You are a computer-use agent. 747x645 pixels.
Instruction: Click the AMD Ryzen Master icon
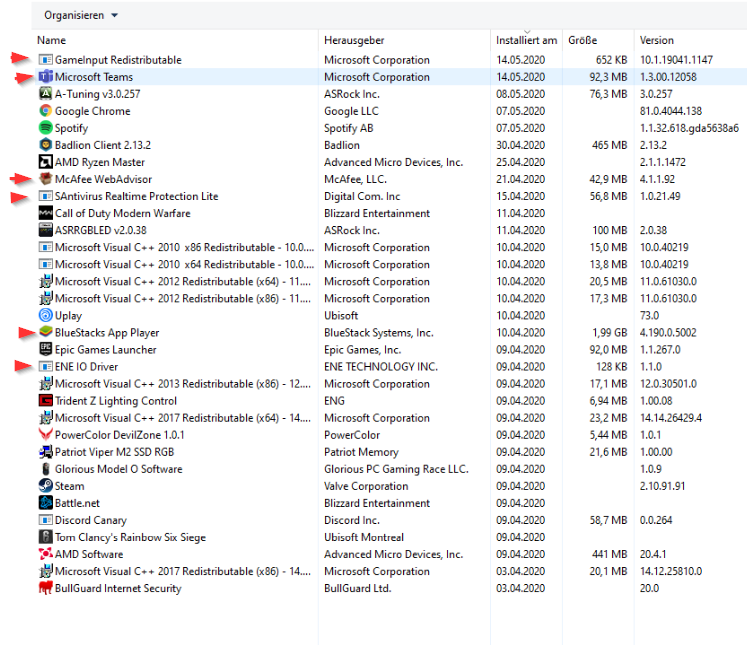pos(45,162)
